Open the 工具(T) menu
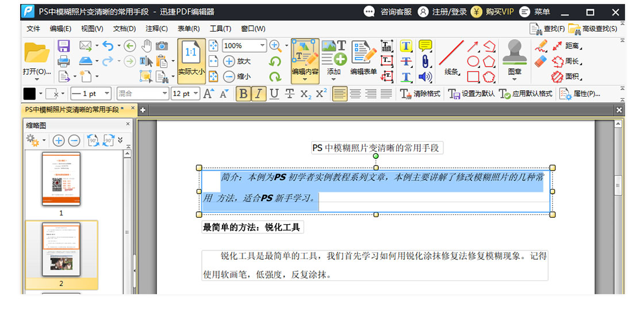This screenshot has width=644, height=316. click(220, 29)
